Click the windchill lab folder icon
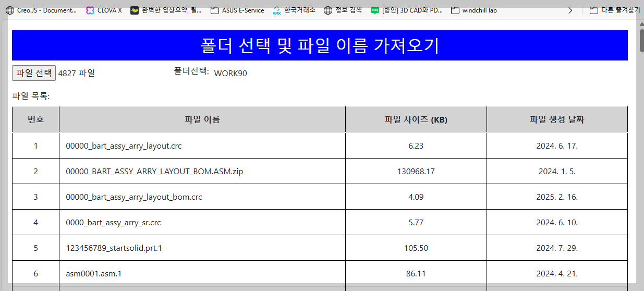644x291 pixels. [455, 10]
